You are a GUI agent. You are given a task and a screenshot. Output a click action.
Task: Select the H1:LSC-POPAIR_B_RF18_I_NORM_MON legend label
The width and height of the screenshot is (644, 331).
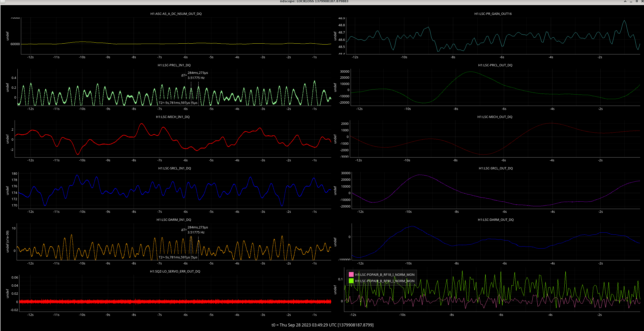pos(385,275)
